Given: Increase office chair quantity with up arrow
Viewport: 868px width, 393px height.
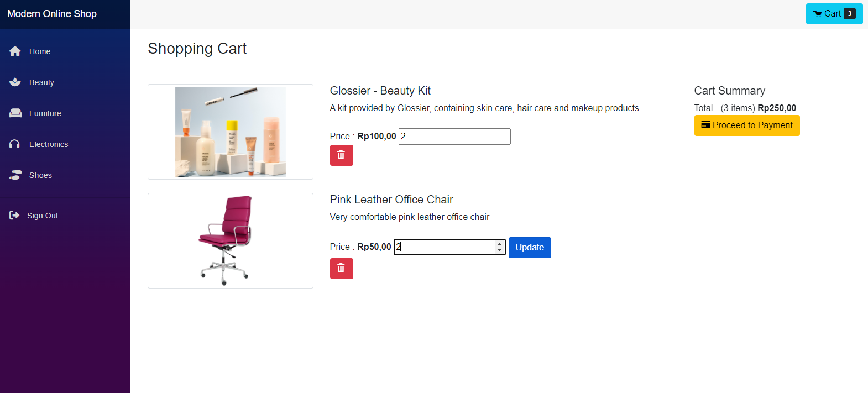Looking at the screenshot, I should [x=499, y=244].
